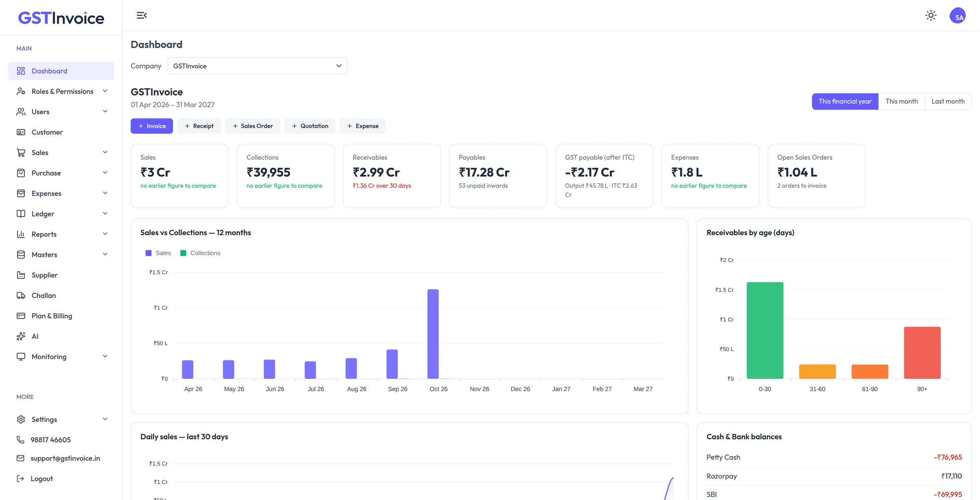Expand the Purchase menu chevron
Viewport: 980px width, 500px height.
pyautogui.click(x=105, y=173)
